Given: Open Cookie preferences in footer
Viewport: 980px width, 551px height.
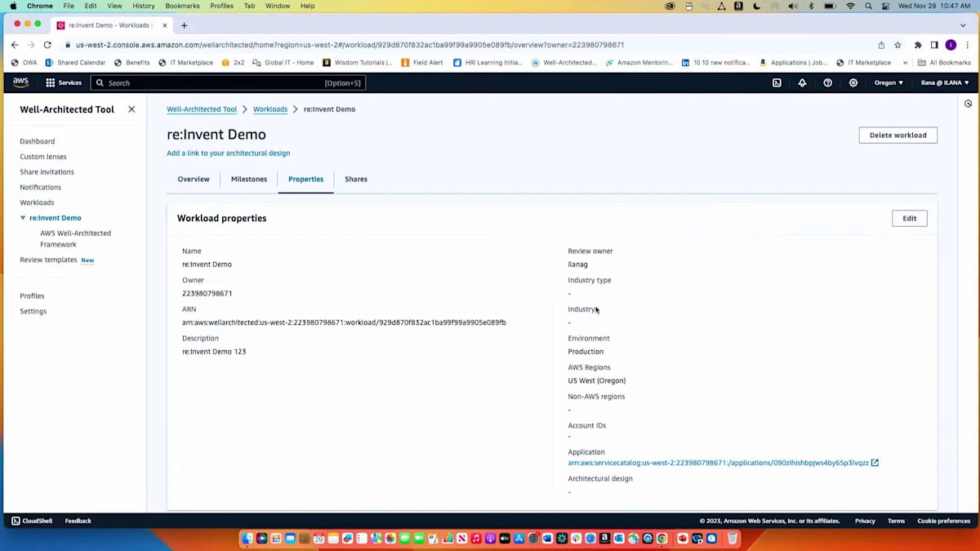Looking at the screenshot, I should (943, 521).
